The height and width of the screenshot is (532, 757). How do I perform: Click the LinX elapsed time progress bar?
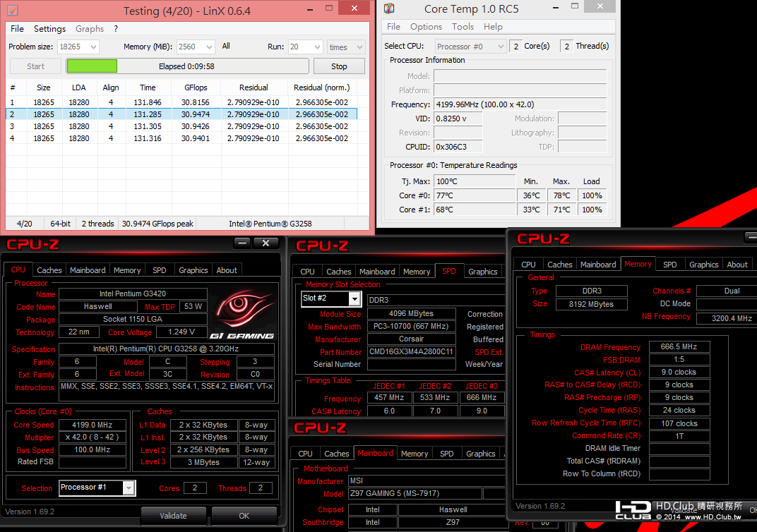[x=187, y=66]
